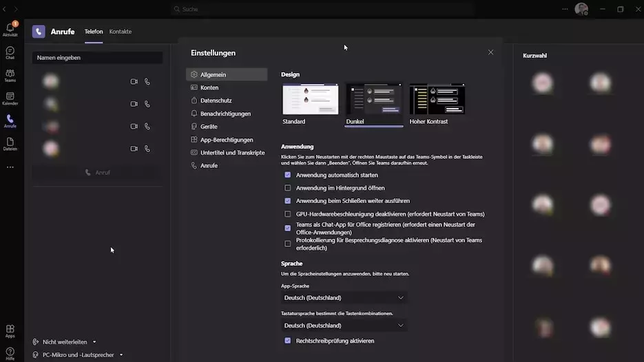Go to Teams in the sidebar
Image resolution: width=644 pixels, height=362 pixels.
coord(10,75)
